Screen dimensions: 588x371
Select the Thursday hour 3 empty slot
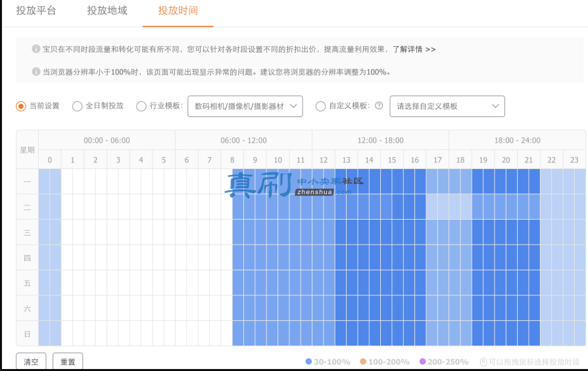[x=118, y=258]
